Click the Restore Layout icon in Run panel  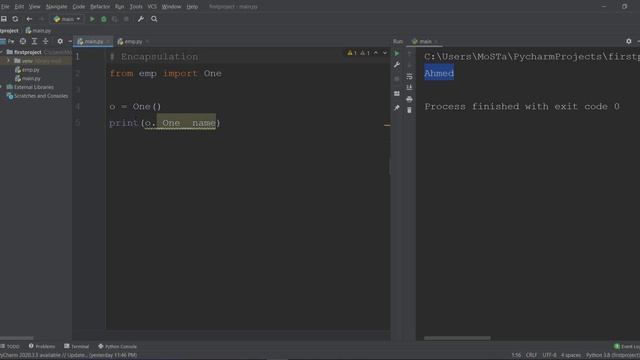[396, 93]
